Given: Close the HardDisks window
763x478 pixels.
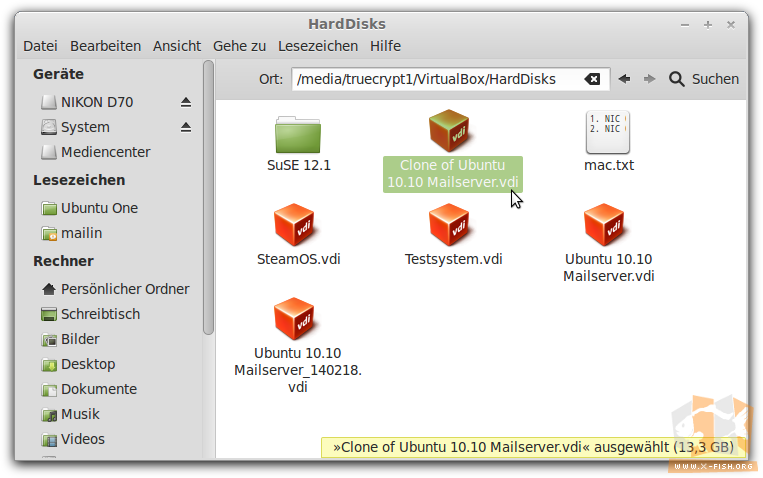Looking at the screenshot, I should point(731,25).
